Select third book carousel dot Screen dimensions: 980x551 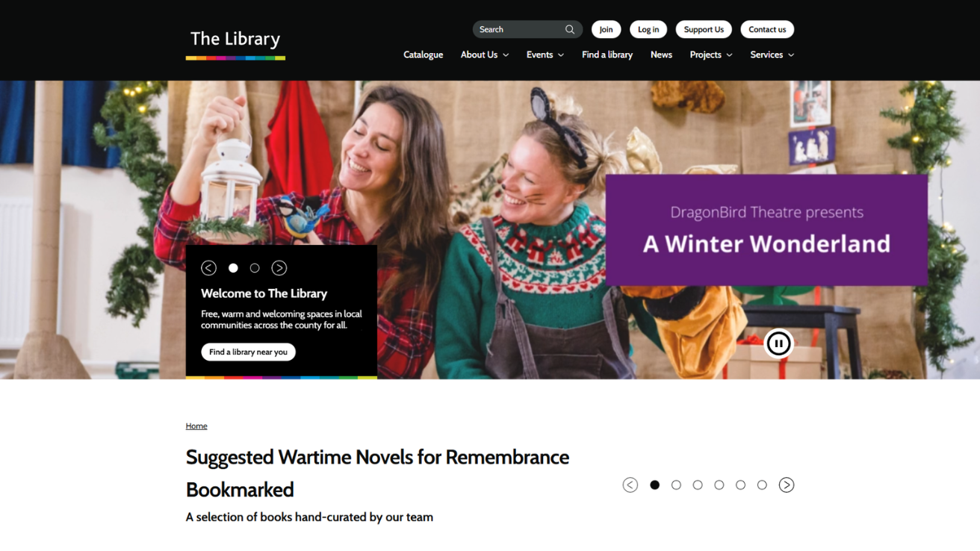(698, 485)
